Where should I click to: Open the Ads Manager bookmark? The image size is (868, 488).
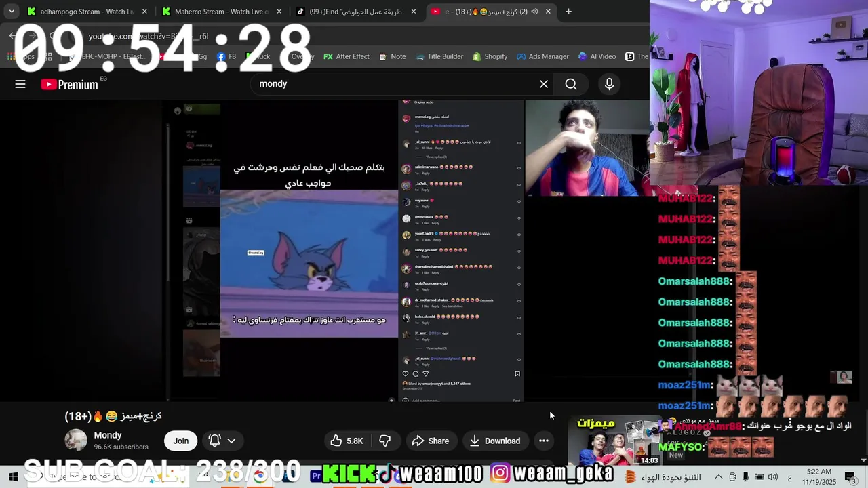click(542, 56)
